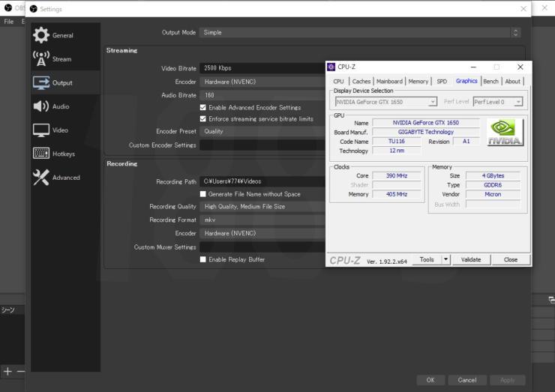Switch to the SPD tab in CPU-Z

(442, 82)
